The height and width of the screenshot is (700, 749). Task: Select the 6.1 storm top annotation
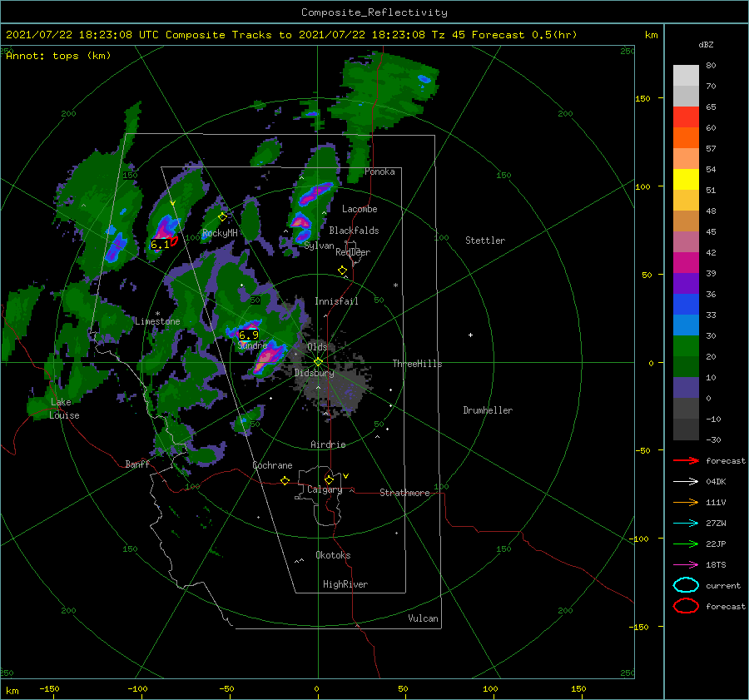(x=160, y=245)
